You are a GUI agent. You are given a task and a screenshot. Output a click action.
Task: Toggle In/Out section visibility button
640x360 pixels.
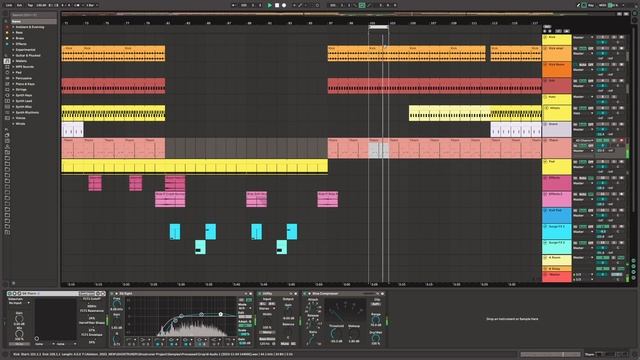pyautogui.click(x=633, y=261)
